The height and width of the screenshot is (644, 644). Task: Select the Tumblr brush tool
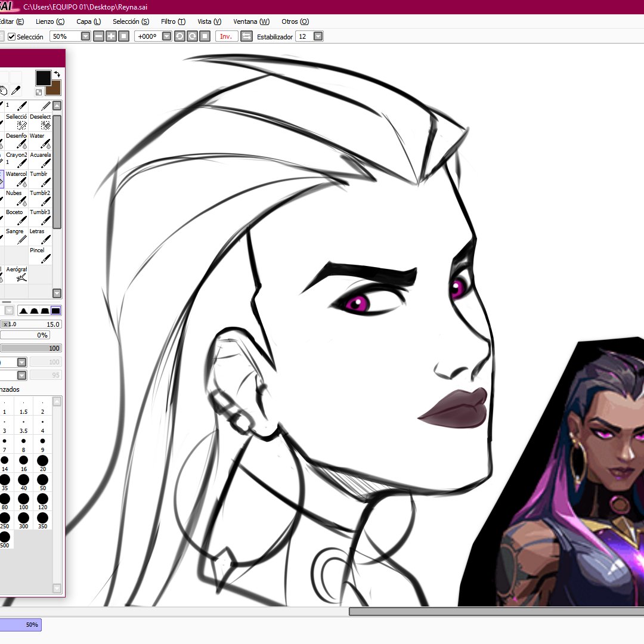coord(41,179)
